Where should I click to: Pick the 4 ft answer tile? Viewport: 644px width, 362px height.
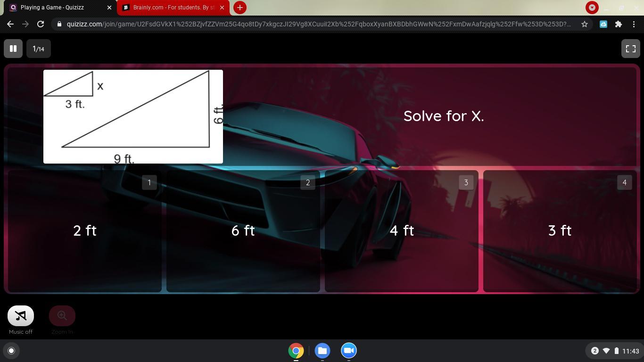(x=401, y=231)
